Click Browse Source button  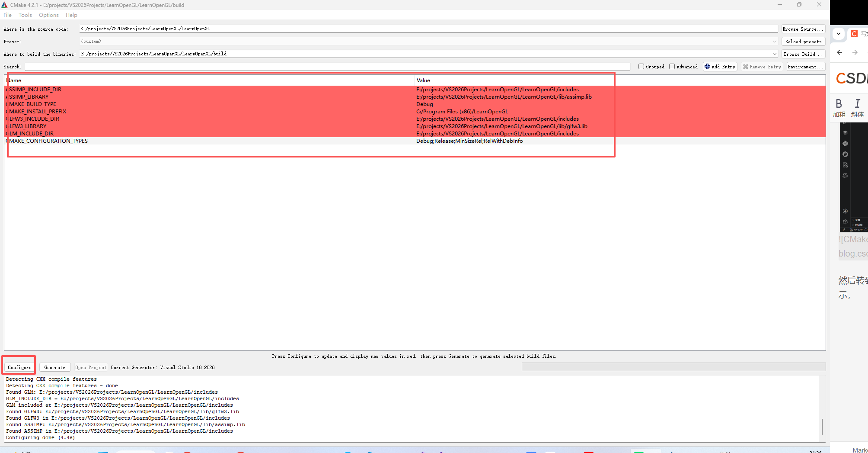(803, 29)
